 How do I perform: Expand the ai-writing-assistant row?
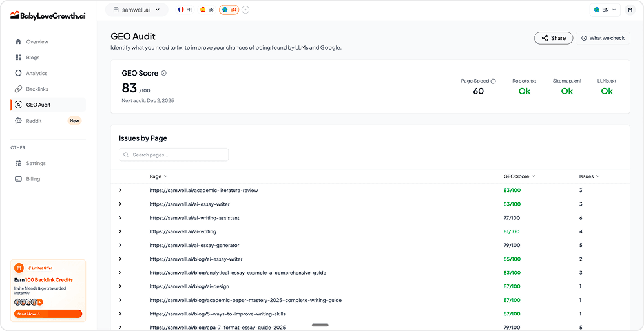click(120, 218)
